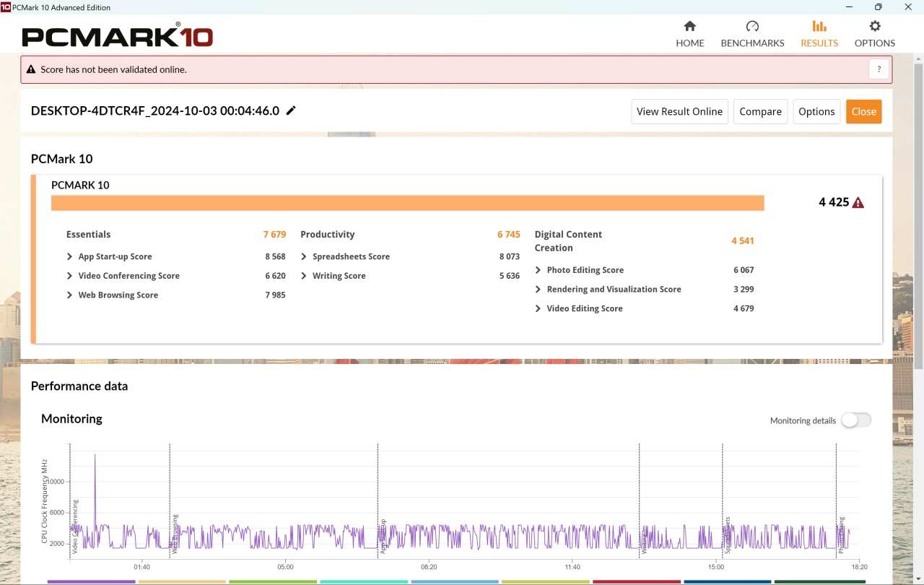Click the overall PCMark 10 score bar
Screen dimensions: 924x585
click(x=407, y=203)
